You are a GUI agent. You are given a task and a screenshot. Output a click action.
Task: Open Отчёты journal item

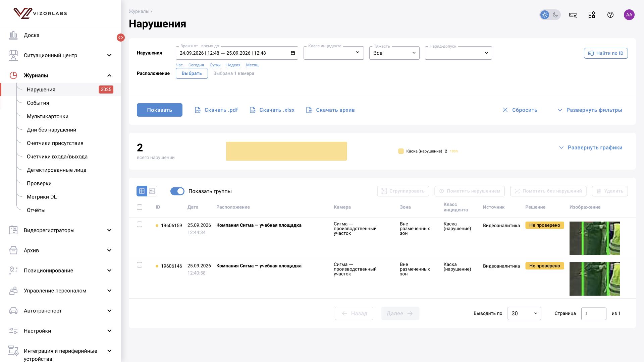tap(36, 210)
